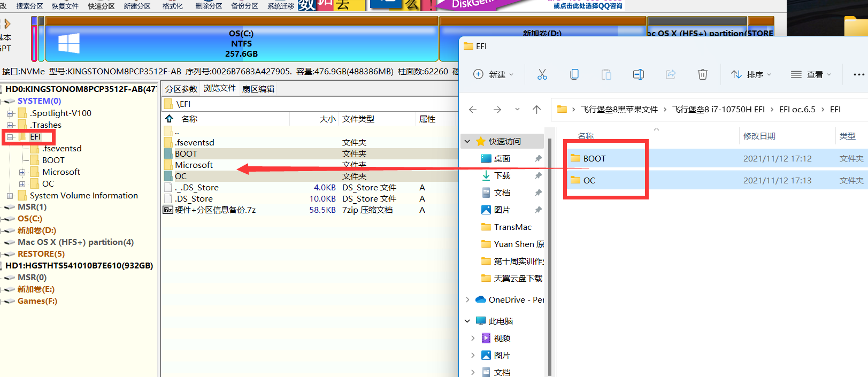Click the Delete trash icon in Explorer

tap(702, 74)
